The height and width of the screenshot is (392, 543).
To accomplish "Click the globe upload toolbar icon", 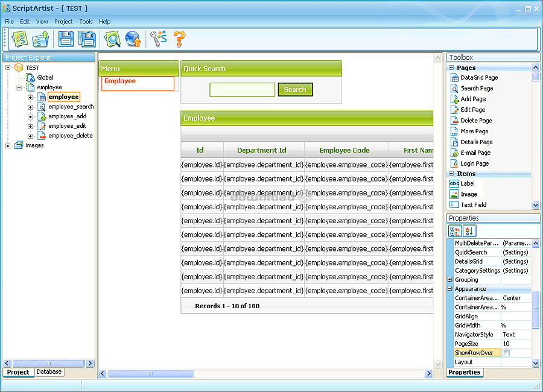I will tap(133, 39).
